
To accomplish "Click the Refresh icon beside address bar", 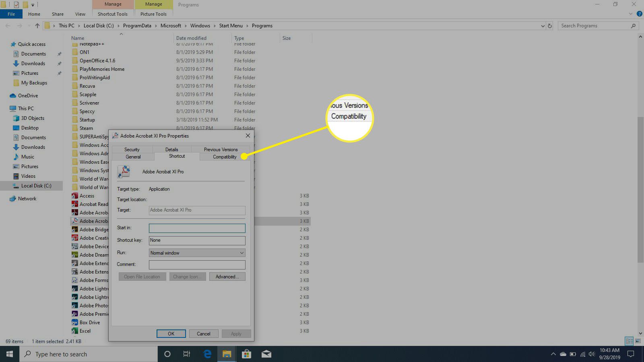I will click(550, 26).
